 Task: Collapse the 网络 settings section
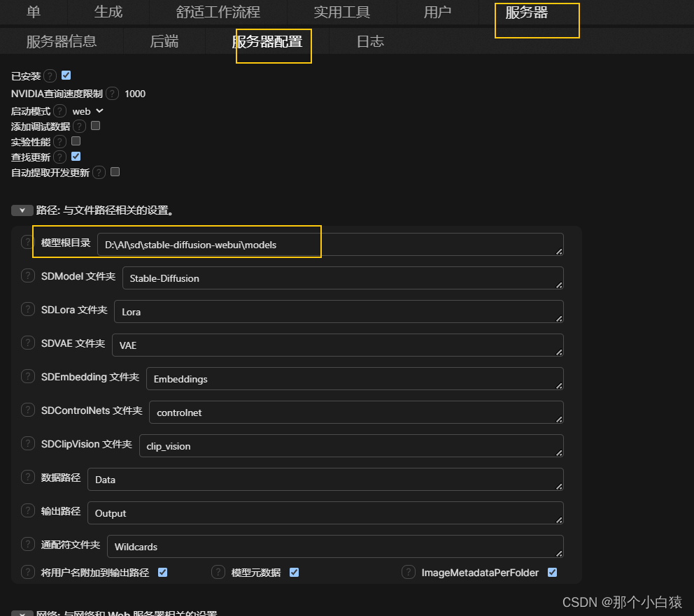point(22,613)
